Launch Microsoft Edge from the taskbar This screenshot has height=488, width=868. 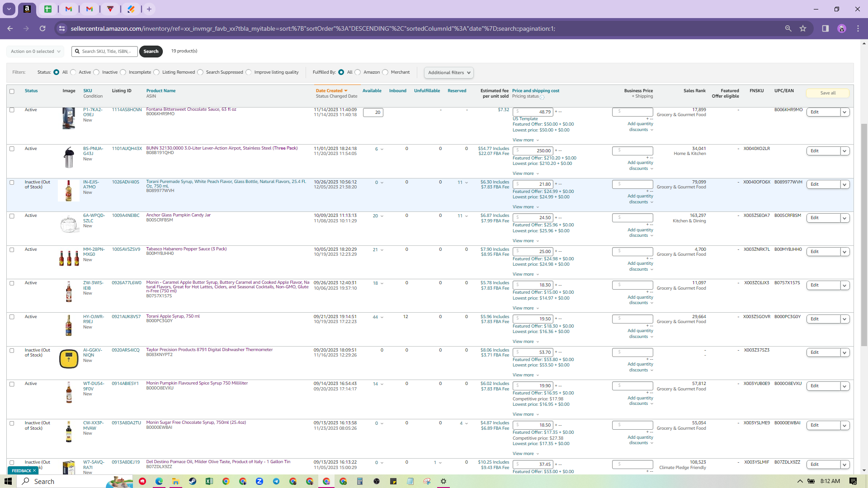point(159,482)
